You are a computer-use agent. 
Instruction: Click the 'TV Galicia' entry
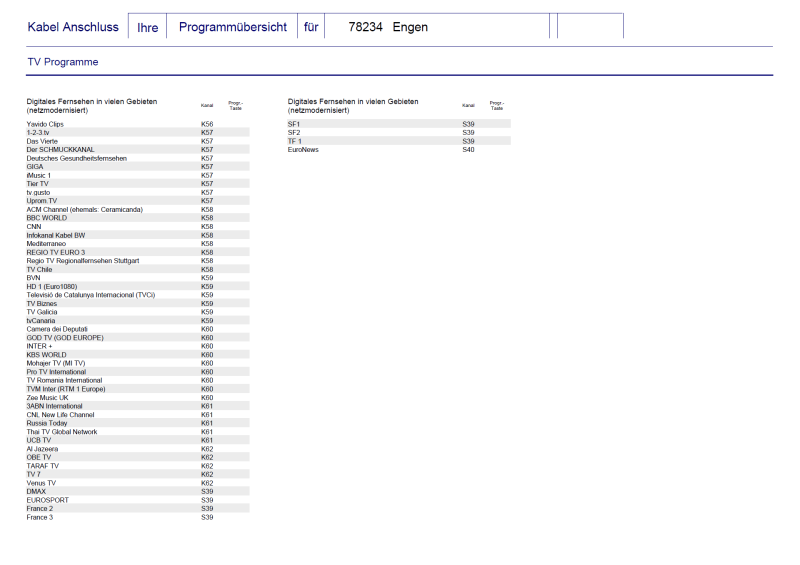[x=138, y=312]
